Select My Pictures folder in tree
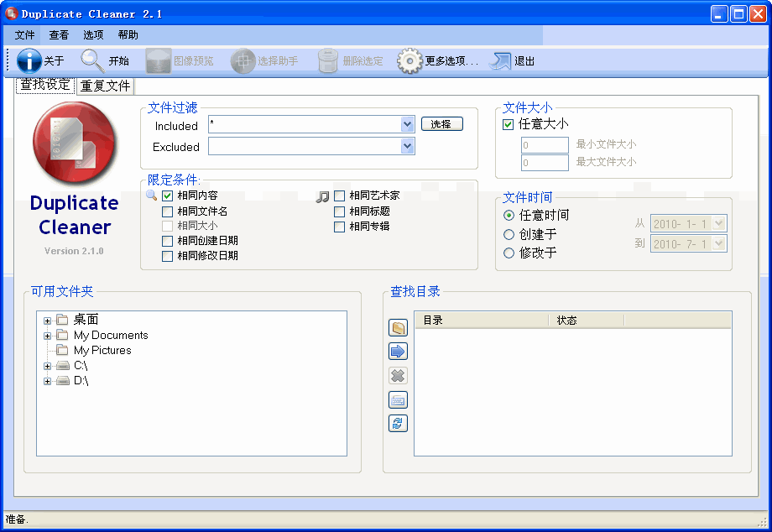Image resolution: width=772 pixels, height=532 pixels. coord(102,350)
